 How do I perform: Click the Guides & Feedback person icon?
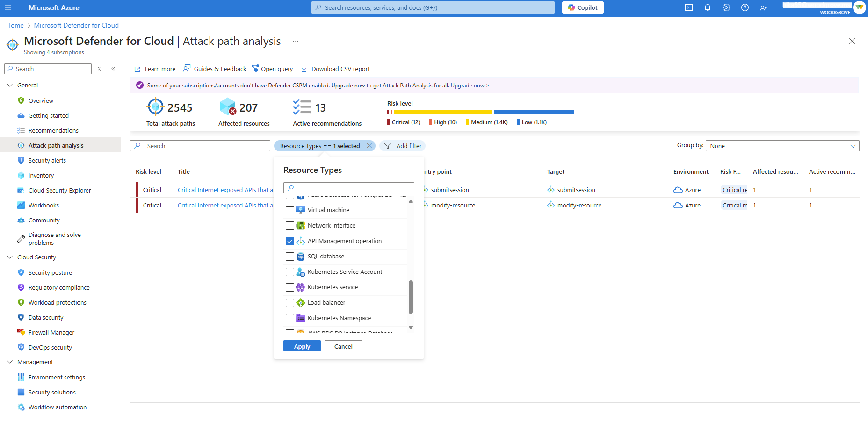point(187,68)
